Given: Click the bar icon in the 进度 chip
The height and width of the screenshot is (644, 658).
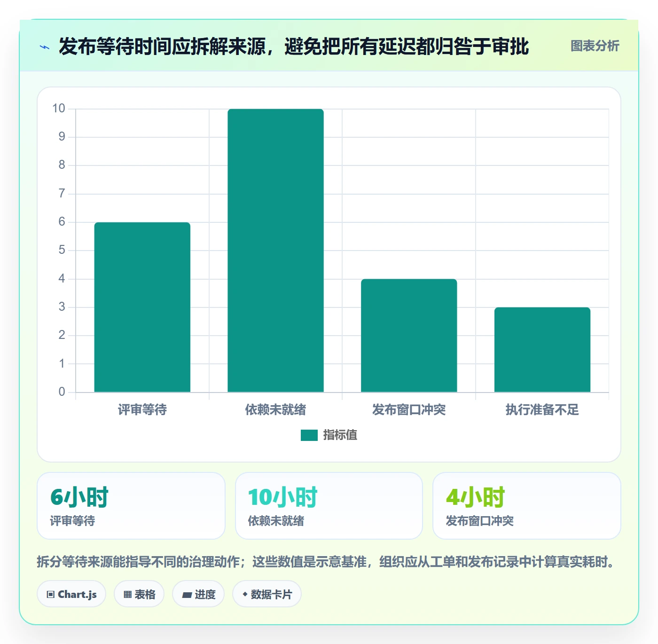Looking at the screenshot, I should click(187, 595).
